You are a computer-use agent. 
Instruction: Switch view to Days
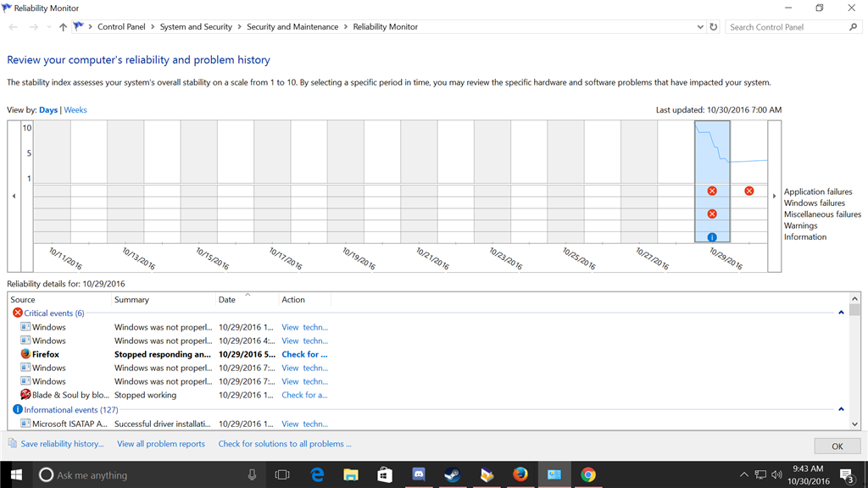(x=48, y=109)
